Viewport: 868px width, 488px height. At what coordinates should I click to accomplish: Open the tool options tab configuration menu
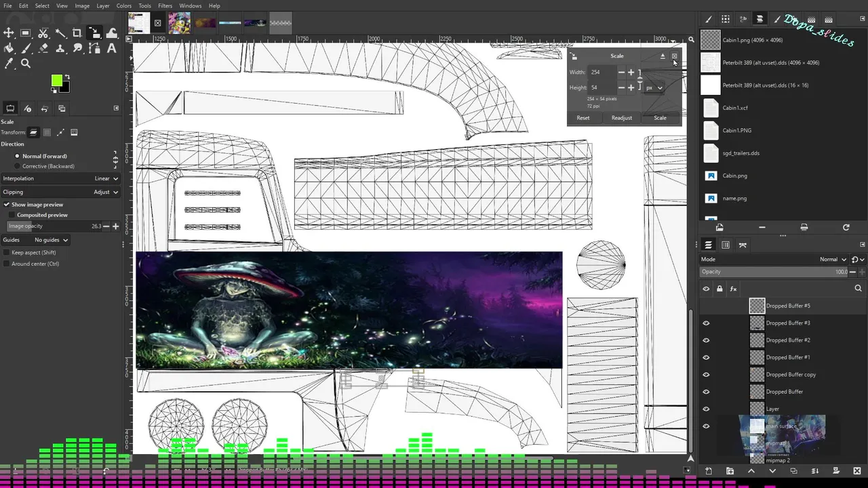(116, 108)
